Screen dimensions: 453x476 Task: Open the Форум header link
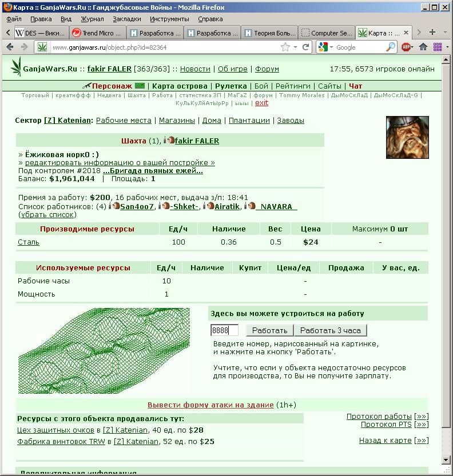coord(267,69)
